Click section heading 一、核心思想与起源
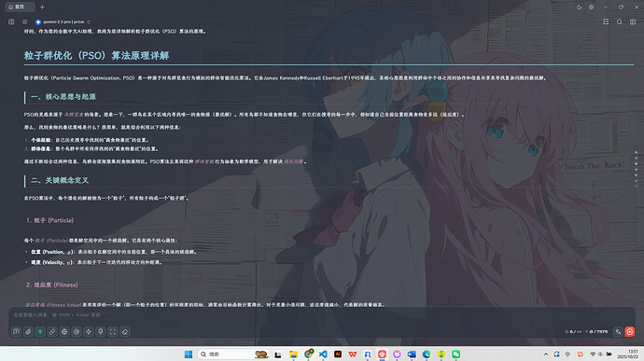The height and width of the screenshot is (361, 644). point(63,97)
